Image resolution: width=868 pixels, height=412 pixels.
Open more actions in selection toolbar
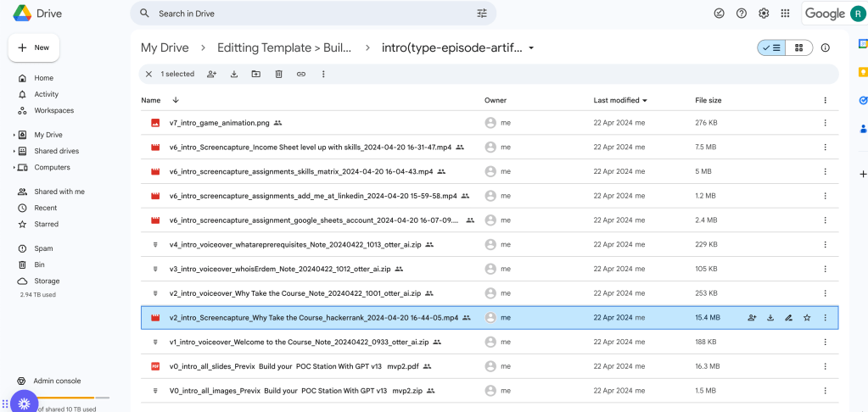coord(323,74)
